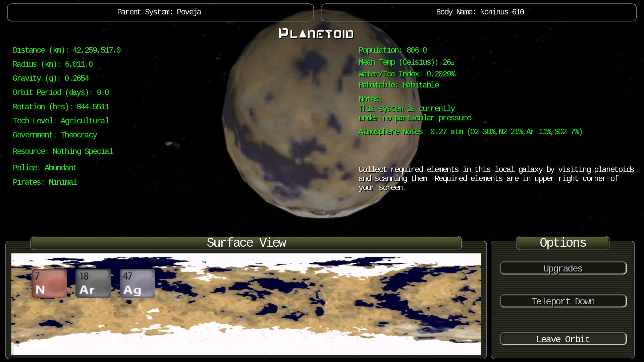Toggle the habitable status indicator
Image resolution: width=644 pixels, height=362 pixels.
tap(398, 84)
